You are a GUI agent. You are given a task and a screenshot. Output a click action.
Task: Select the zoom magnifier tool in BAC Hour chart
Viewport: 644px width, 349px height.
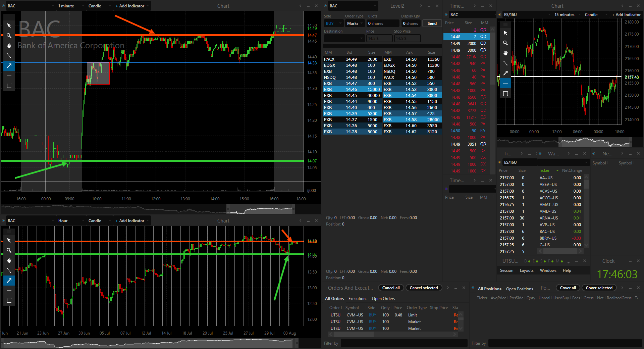tap(9, 250)
